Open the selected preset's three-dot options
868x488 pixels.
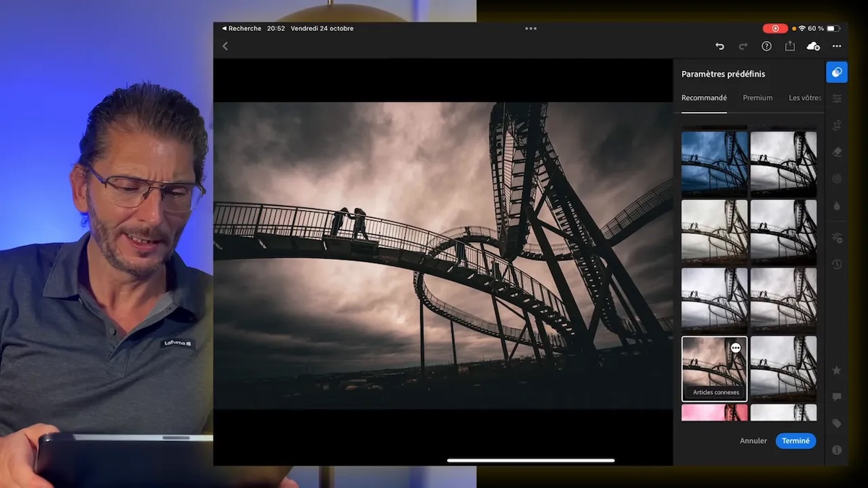(736, 348)
